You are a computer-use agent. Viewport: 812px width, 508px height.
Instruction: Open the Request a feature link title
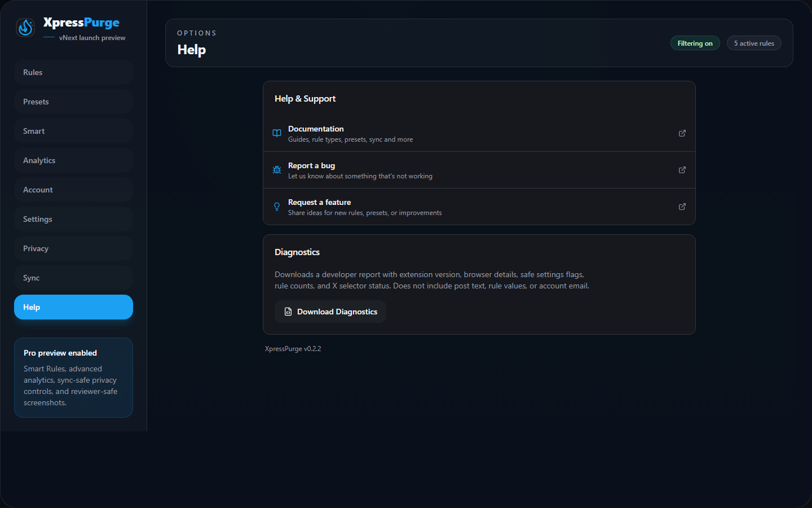click(319, 202)
